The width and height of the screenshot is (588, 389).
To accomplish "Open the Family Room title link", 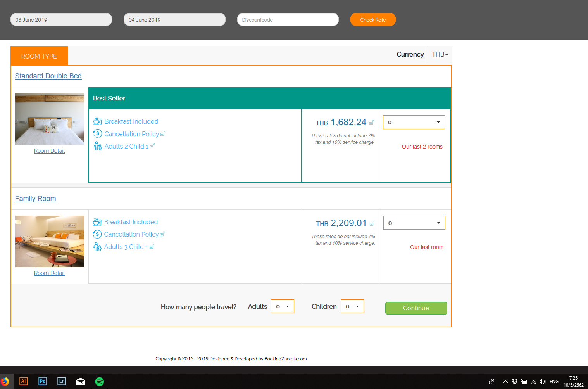I will [x=36, y=199].
